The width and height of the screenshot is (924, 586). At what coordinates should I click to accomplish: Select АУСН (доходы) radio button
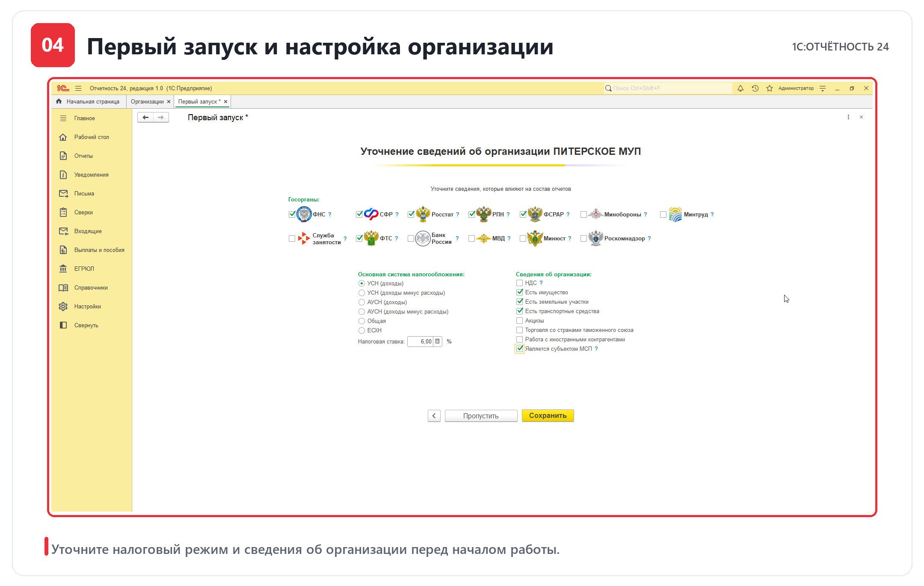pos(361,302)
